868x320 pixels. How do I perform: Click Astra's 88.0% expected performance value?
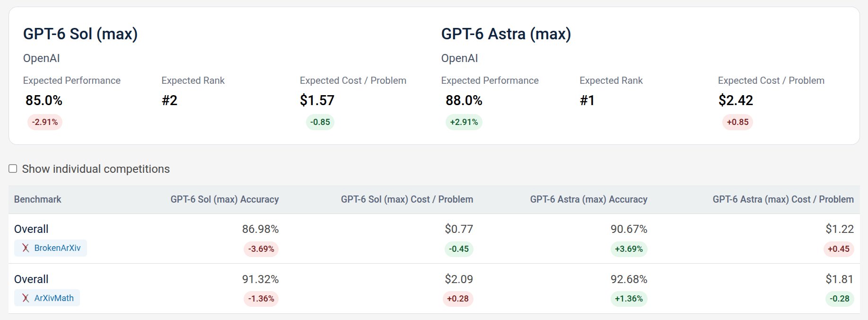point(464,100)
